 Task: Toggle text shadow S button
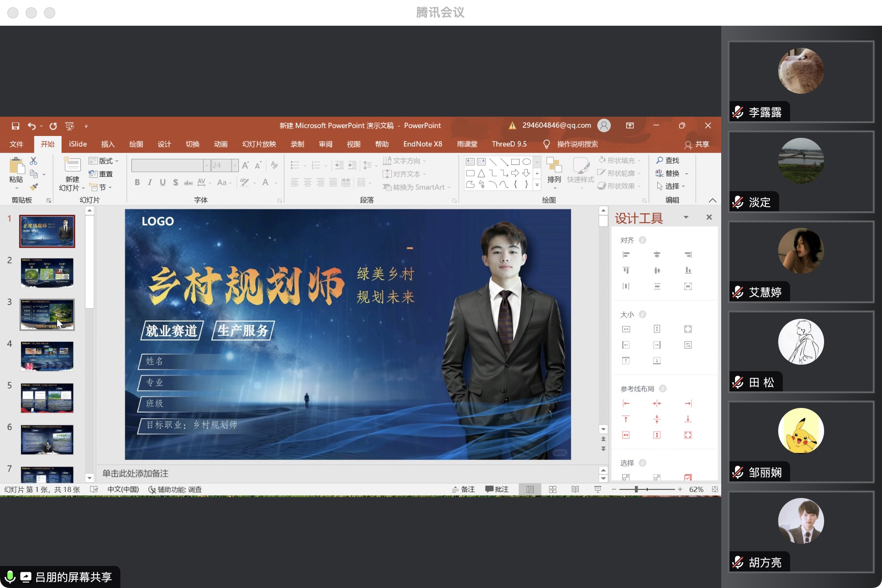click(x=175, y=182)
